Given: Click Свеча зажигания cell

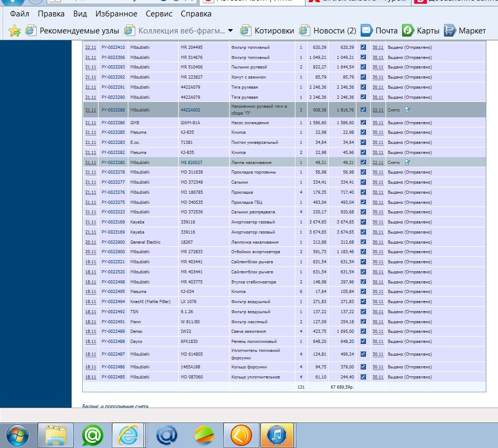Looking at the screenshot, I should pos(248,331).
